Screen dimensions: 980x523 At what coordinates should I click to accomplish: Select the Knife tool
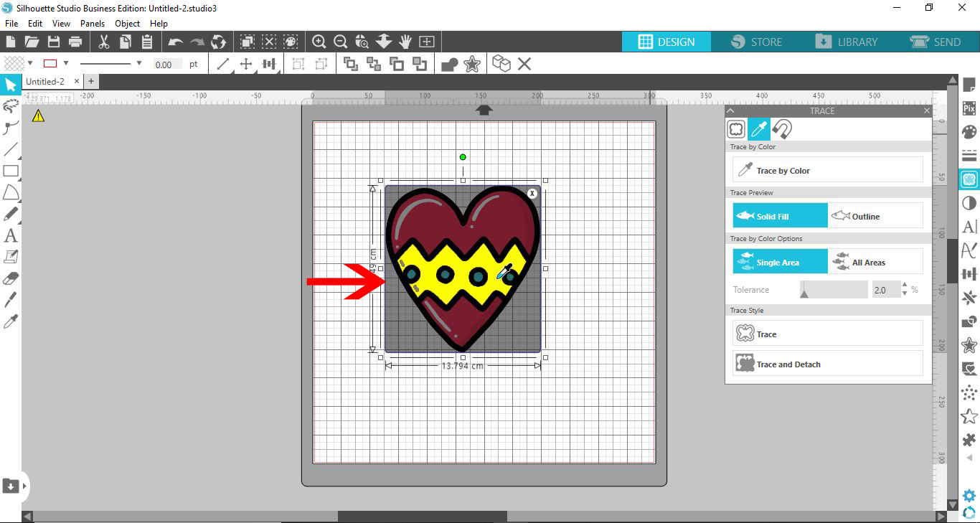click(x=11, y=300)
